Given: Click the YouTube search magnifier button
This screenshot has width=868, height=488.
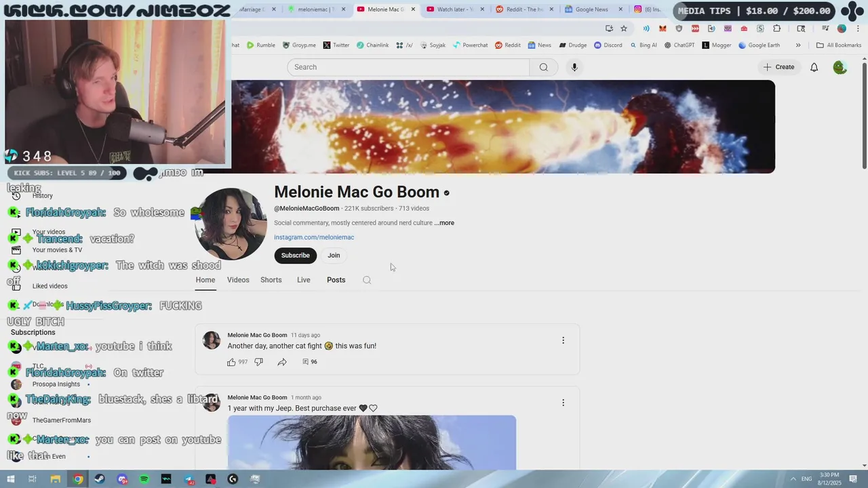Looking at the screenshot, I should point(543,67).
